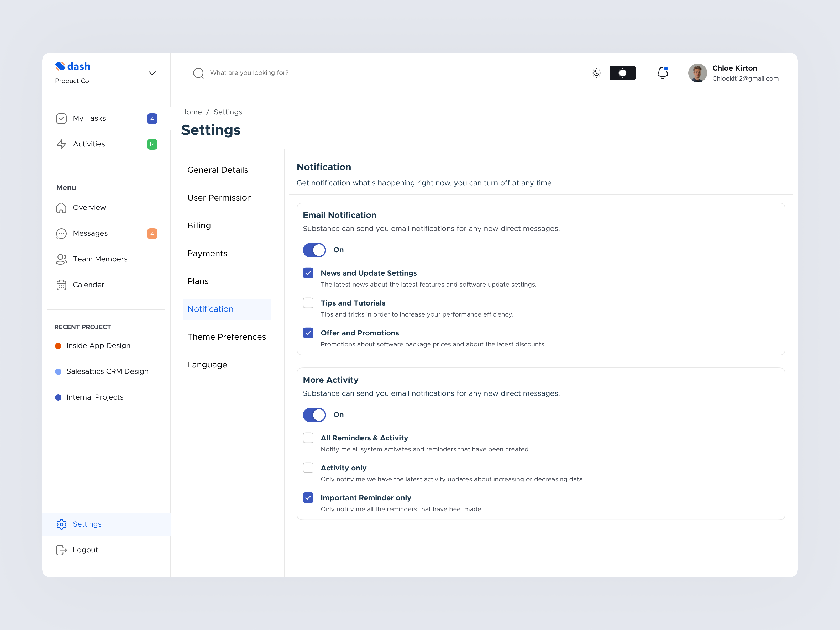Uncheck Important Reminder only

point(308,497)
